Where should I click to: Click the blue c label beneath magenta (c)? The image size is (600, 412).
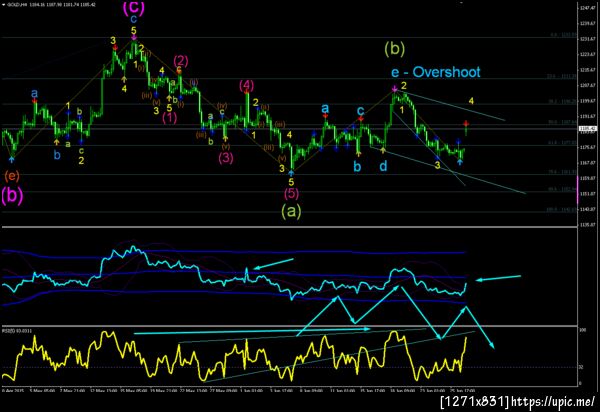click(x=133, y=19)
